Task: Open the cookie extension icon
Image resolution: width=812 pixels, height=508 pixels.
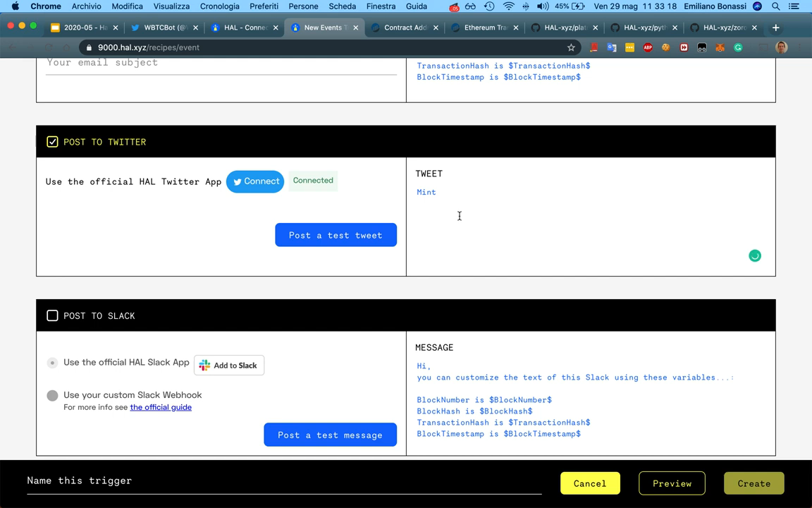Action: click(x=665, y=48)
